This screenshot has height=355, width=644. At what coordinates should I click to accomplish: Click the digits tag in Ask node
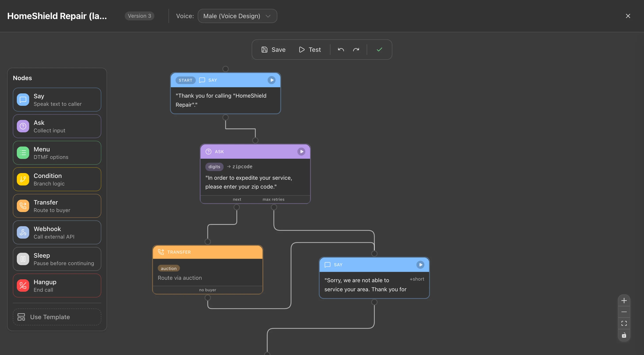214,167
